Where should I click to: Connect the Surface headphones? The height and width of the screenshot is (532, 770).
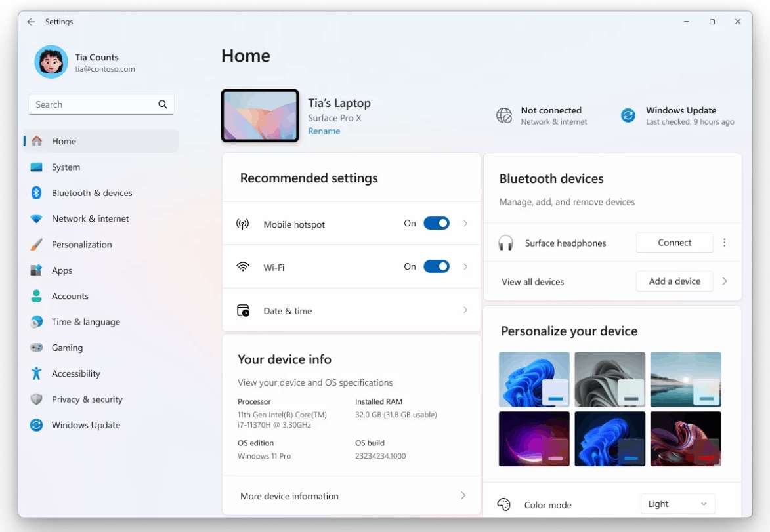tap(674, 243)
